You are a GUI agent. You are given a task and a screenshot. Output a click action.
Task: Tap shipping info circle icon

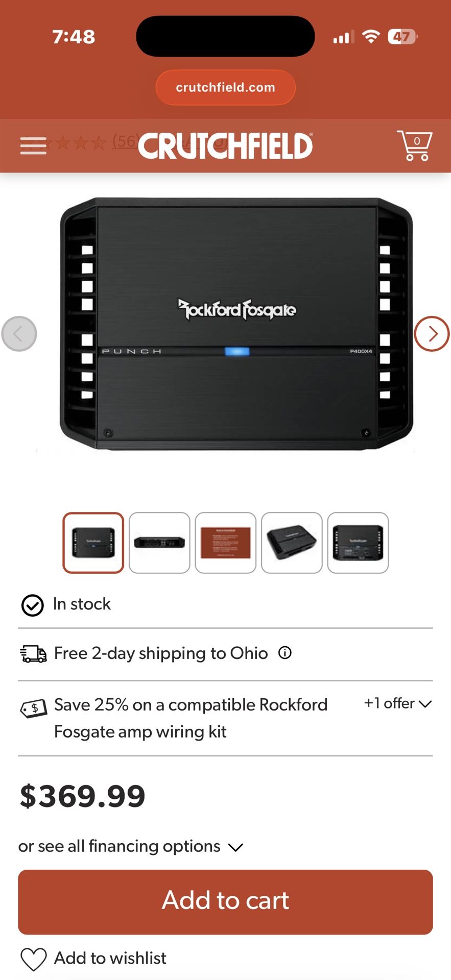(x=285, y=652)
